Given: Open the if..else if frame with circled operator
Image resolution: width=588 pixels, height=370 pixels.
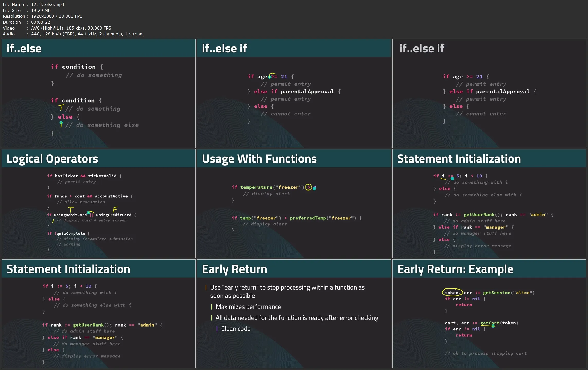Looking at the screenshot, I should click(x=294, y=93).
